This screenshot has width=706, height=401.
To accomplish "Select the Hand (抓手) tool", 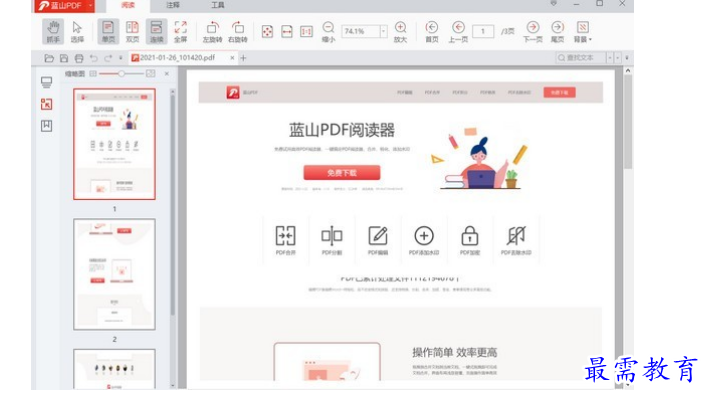I will pos(53,32).
